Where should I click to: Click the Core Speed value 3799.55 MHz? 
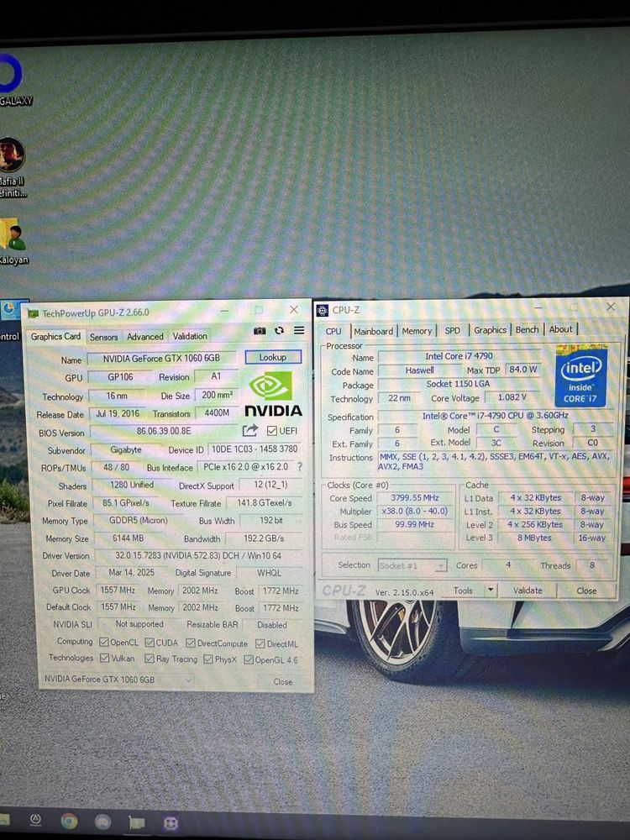415,497
